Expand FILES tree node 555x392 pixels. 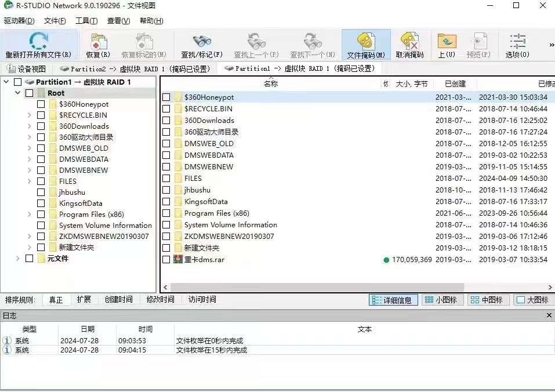coord(30,181)
